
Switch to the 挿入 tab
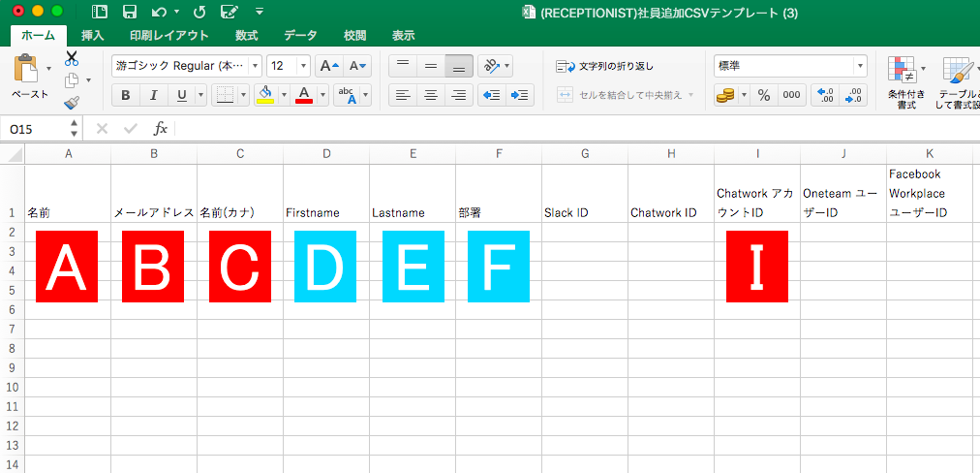tap(93, 36)
